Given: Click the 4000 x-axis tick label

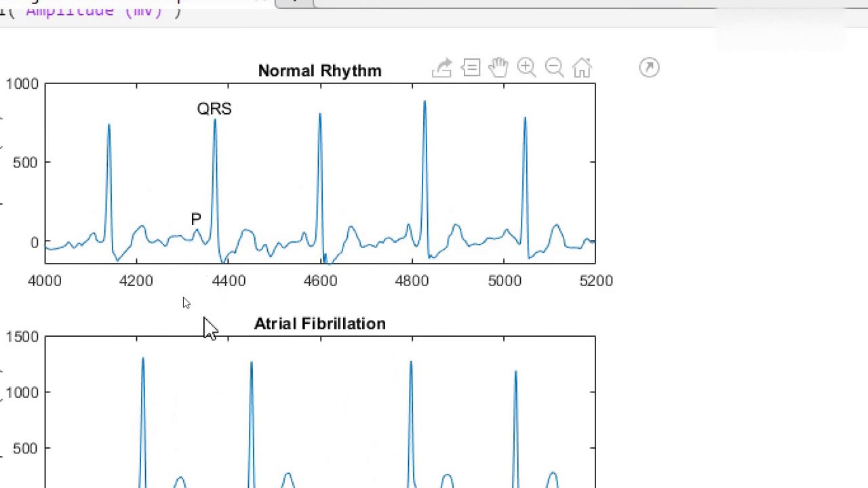Looking at the screenshot, I should click(x=45, y=281).
